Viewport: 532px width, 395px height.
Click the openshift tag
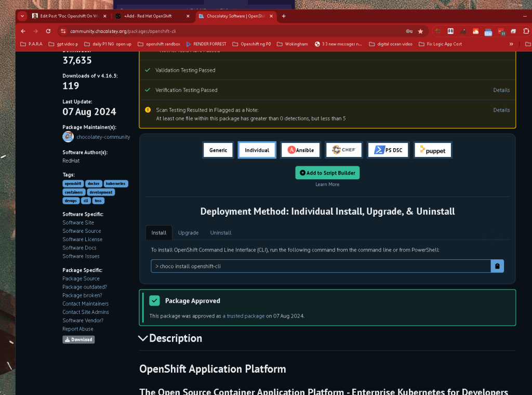click(x=73, y=183)
